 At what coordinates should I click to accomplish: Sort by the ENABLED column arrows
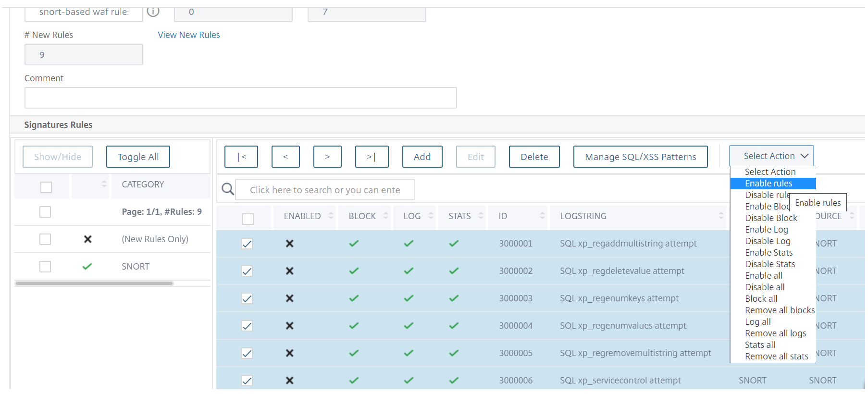331,216
